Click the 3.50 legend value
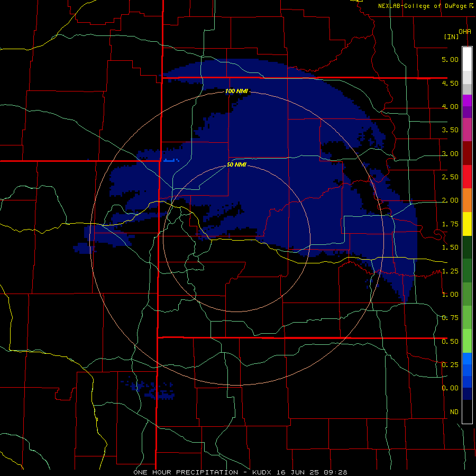The height and width of the screenshot is (476, 476). [x=450, y=130]
